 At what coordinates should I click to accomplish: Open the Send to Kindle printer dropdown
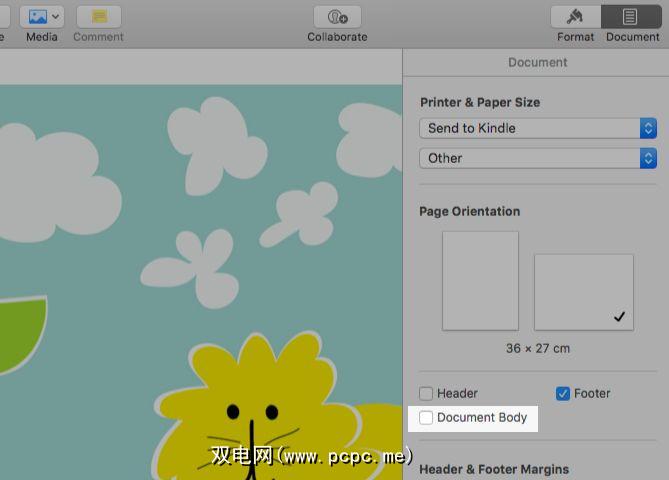pyautogui.click(x=537, y=128)
